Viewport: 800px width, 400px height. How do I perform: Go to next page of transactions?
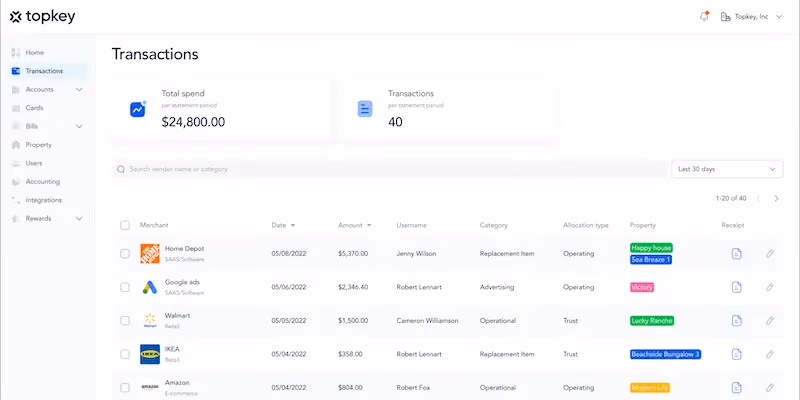click(x=776, y=198)
